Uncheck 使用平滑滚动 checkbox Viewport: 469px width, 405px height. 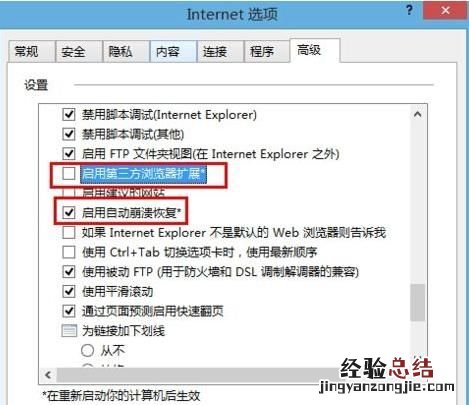pos(69,291)
